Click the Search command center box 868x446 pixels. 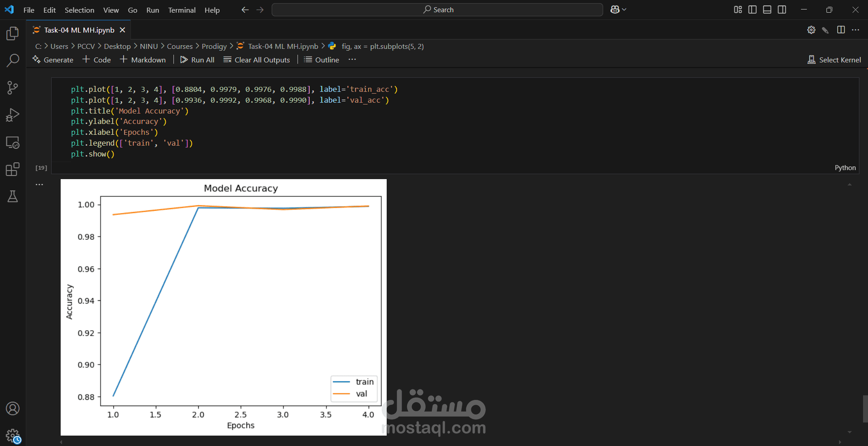tap(437, 9)
